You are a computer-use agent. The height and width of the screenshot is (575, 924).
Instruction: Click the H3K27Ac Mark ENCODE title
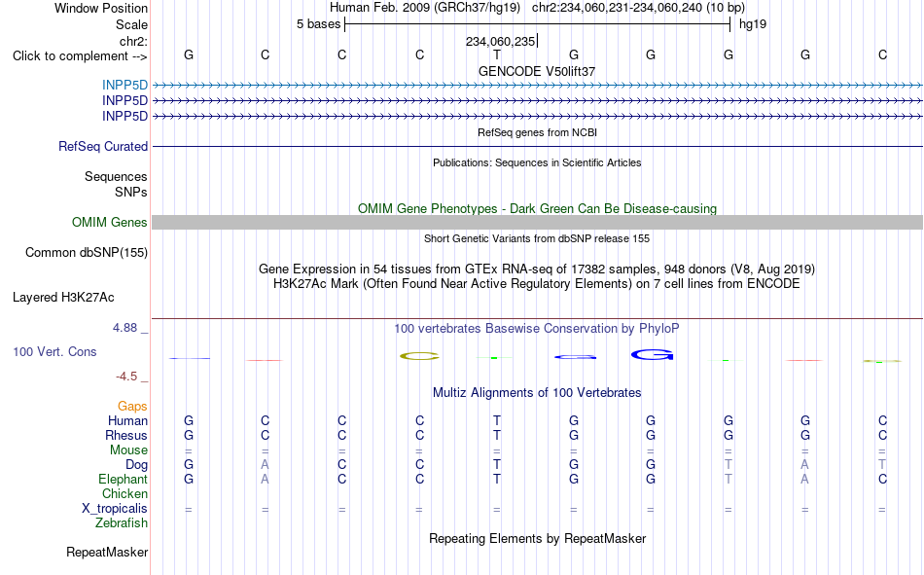[537, 284]
